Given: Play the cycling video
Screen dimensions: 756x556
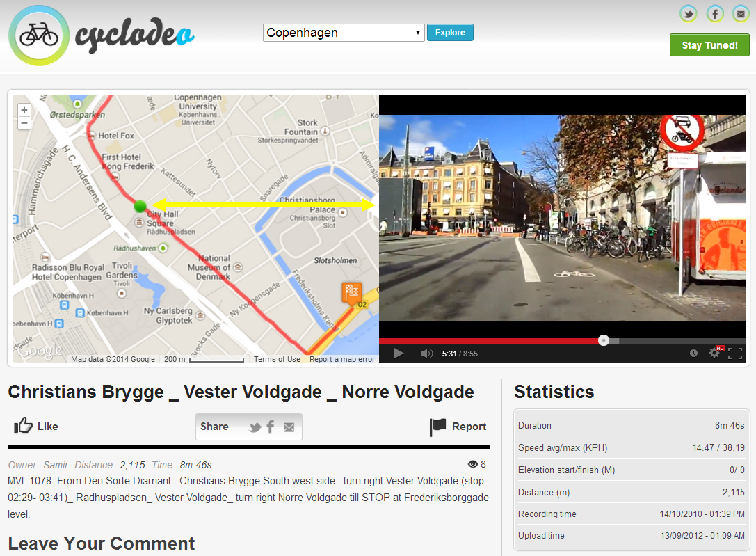Looking at the screenshot, I should (x=399, y=354).
